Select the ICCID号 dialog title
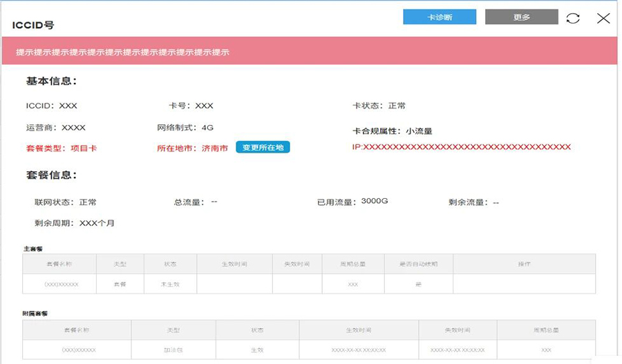The width and height of the screenshot is (622, 364). [33, 25]
